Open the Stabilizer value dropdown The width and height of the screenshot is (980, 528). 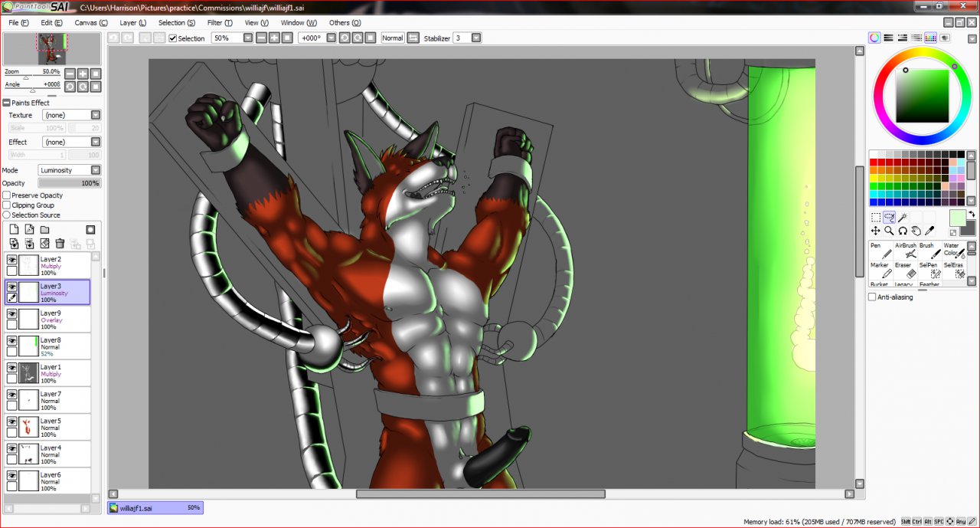coord(476,38)
